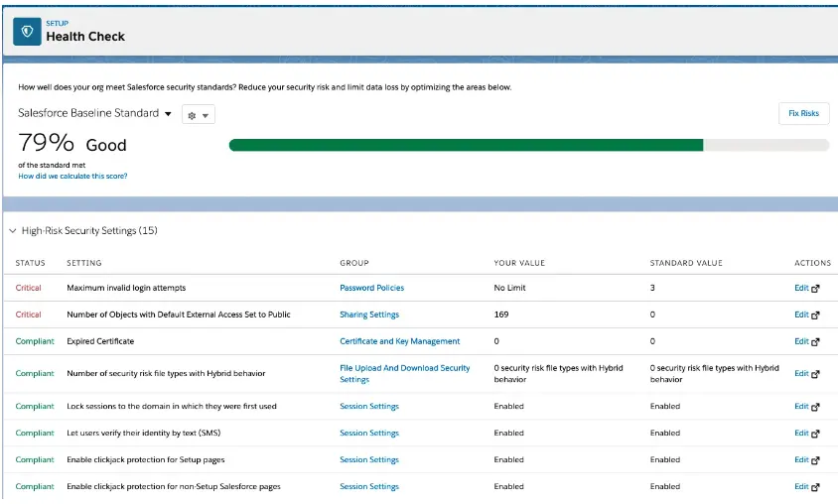Screen dimensions: 838x504
Task: Open How did we calculate this score link
Action: 72,177
